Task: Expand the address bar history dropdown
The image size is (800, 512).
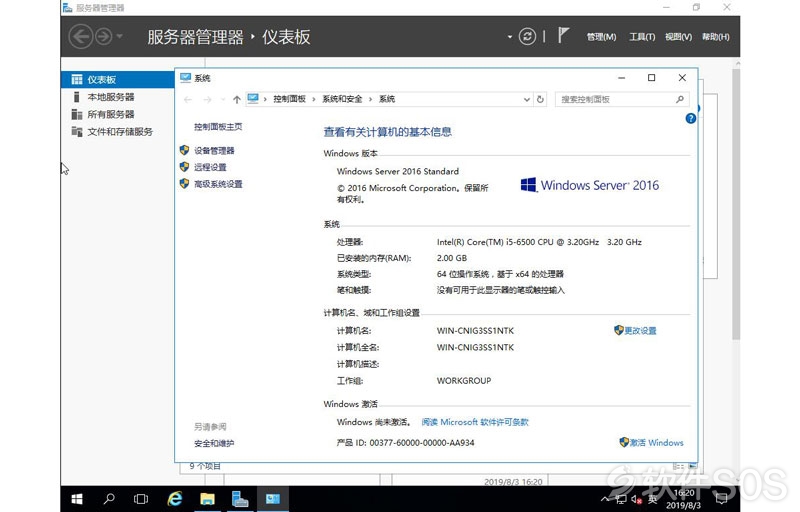Action: (x=527, y=99)
